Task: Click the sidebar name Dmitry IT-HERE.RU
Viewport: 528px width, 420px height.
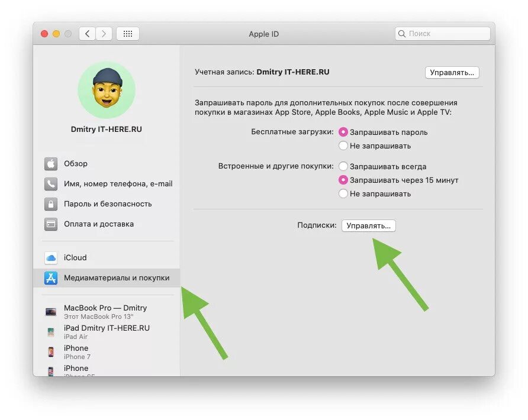Action: click(x=107, y=129)
